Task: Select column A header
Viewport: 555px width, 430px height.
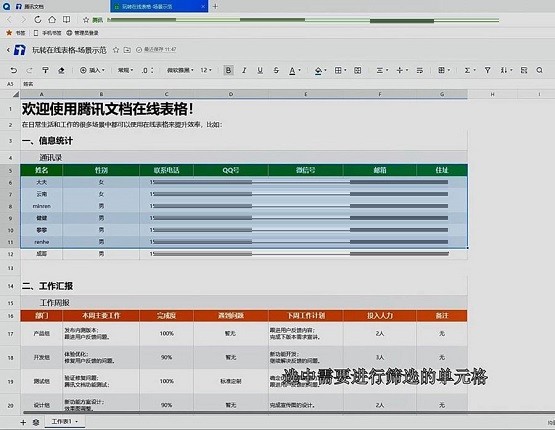Action: [41, 94]
